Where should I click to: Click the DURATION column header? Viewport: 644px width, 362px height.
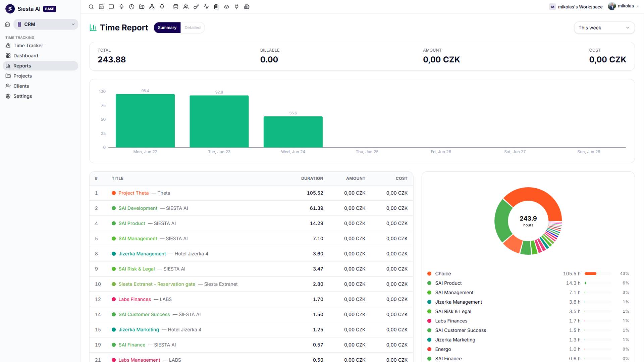pos(312,178)
